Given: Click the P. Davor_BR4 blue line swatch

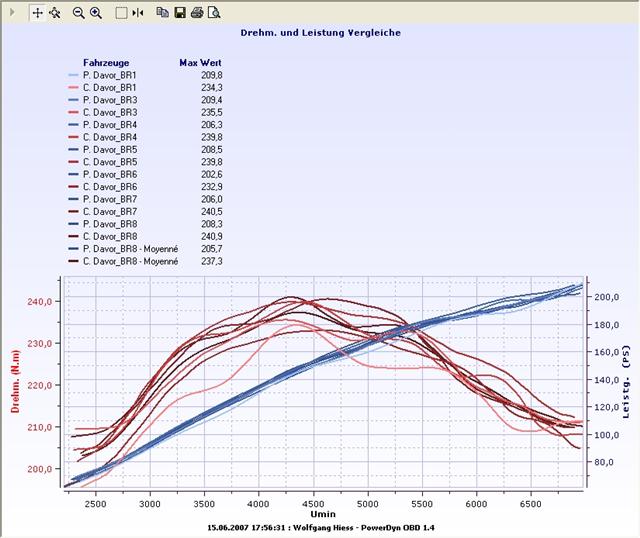Looking at the screenshot, I should point(72,125).
